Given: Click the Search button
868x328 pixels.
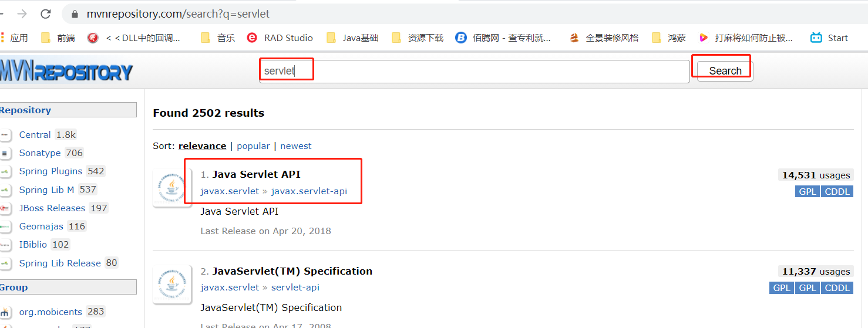Looking at the screenshot, I should [x=725, y=71].
